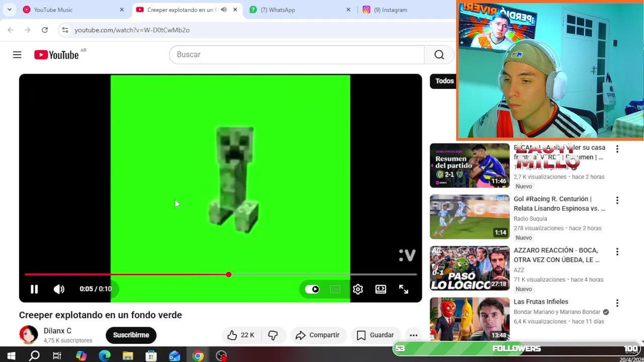
Task: Open File Explorer from the taskbar
Action: 128,356
